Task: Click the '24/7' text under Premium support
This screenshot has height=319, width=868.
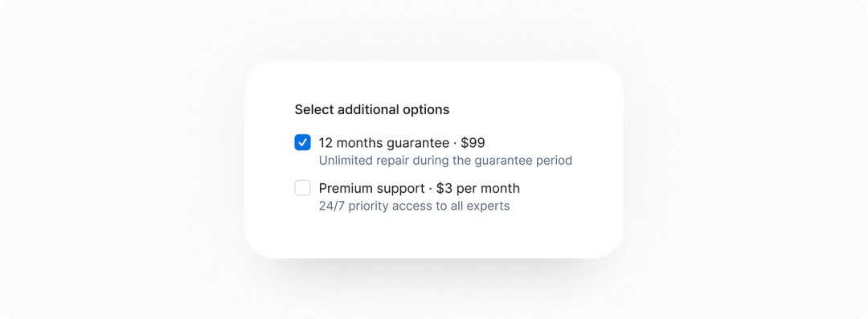Action: (330, 206)
